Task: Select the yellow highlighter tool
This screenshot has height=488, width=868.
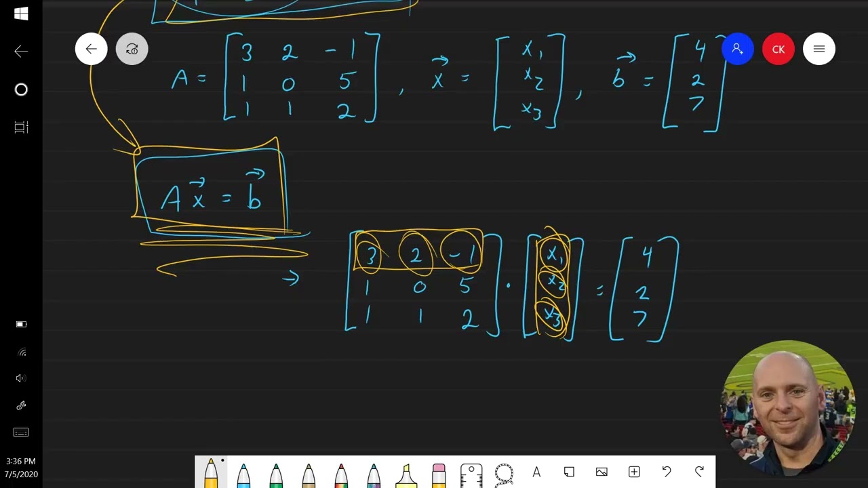Action: click(406, 474)
